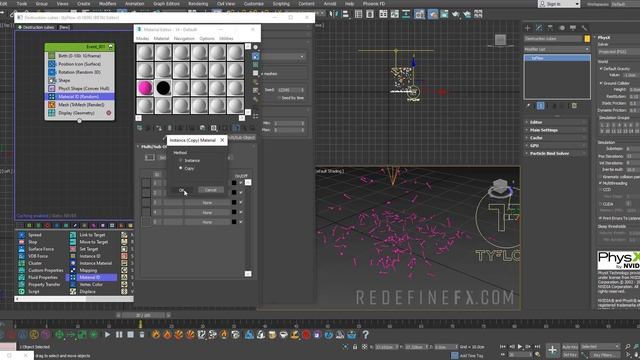Click the operator list horizontal scrollbar

(74, 299)
